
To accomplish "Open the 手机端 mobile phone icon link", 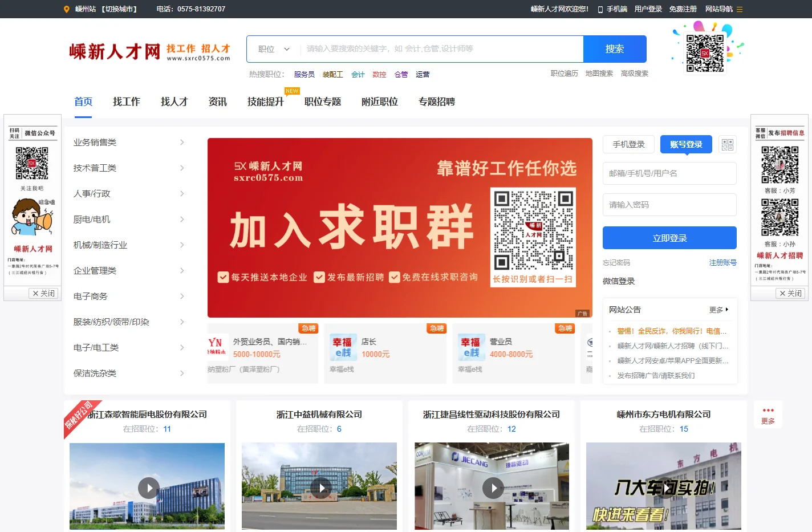I will (600, 10).
